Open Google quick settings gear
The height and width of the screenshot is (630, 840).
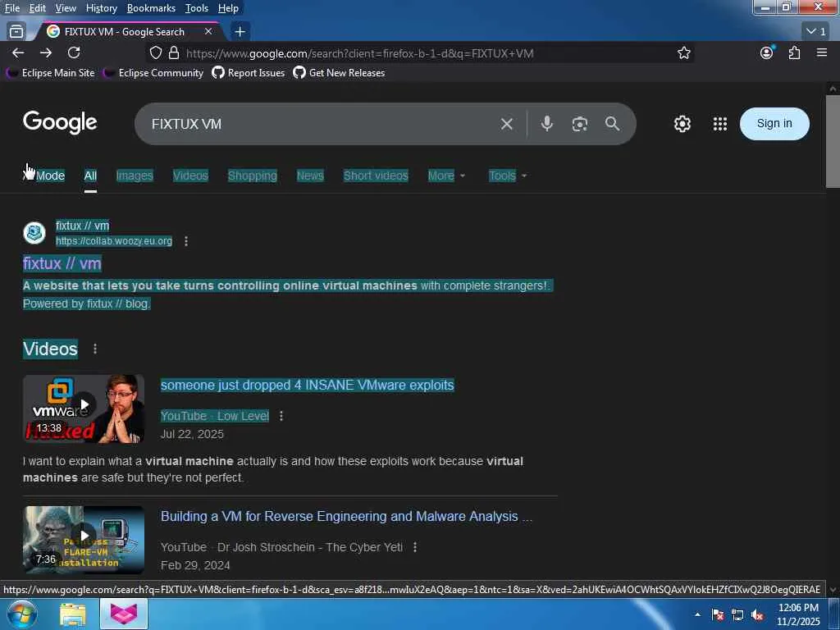[682, 124]
